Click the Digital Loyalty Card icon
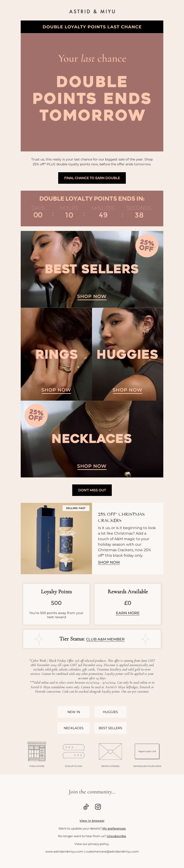 pyautogui.click(x=147, y=751)
